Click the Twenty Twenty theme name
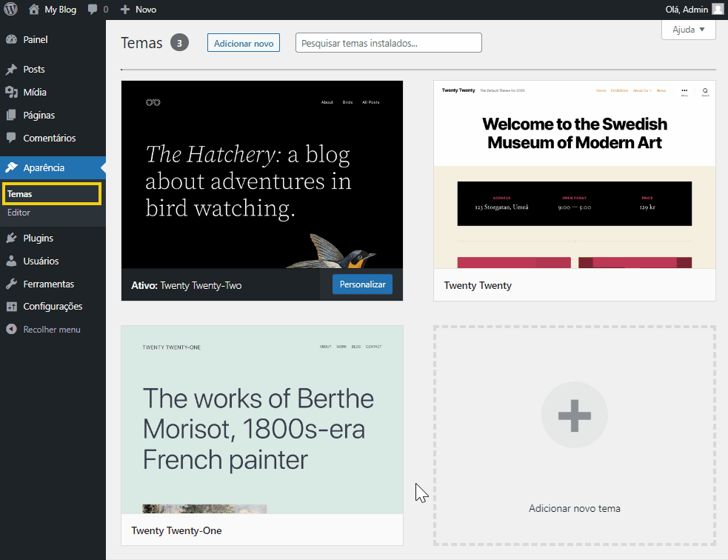The width and height of the screenshot is (728, 560). coord(478,286)
